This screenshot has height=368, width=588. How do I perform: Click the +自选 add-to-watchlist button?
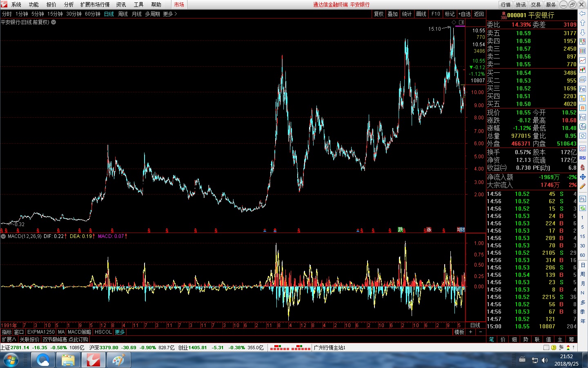point(464,14)
